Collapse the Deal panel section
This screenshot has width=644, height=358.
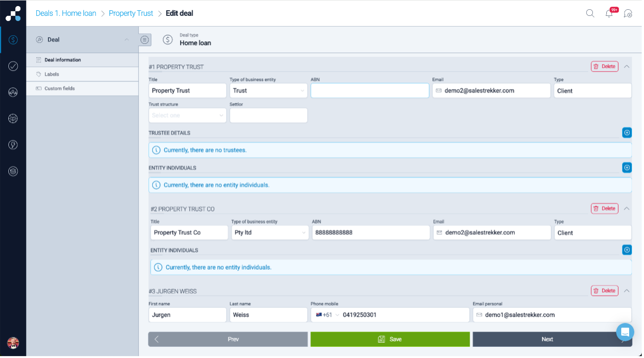pos(127,40)
